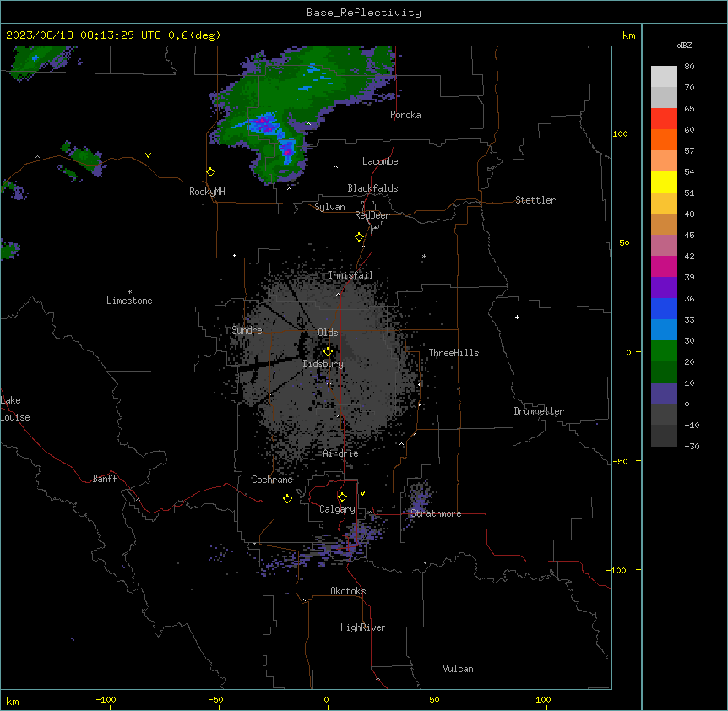Select the yellow 51-54 dBZ legend swatch
Viewport: 728px width, 711px height.
(x=664, y=182)
